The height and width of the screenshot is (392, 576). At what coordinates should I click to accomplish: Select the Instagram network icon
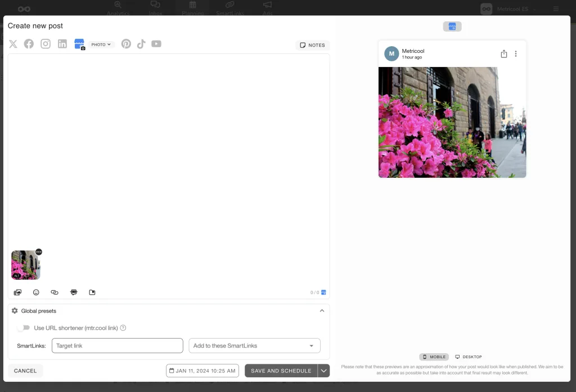pyautogui.click(x=46, y=44)
